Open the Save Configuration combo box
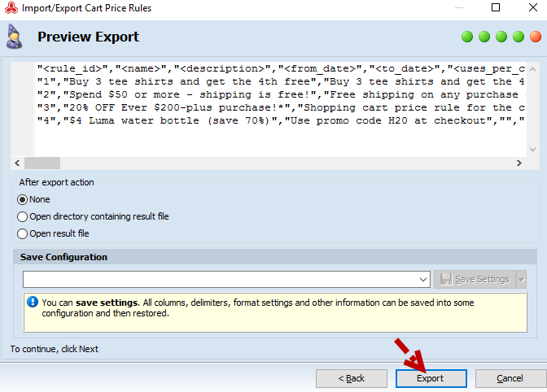 point(226,280)
